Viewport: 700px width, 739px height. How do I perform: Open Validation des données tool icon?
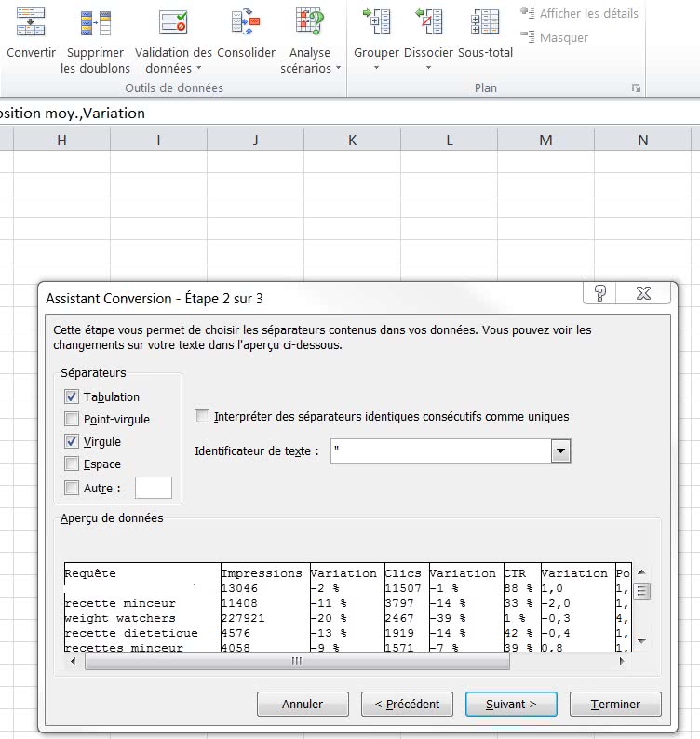coord(173,22)
